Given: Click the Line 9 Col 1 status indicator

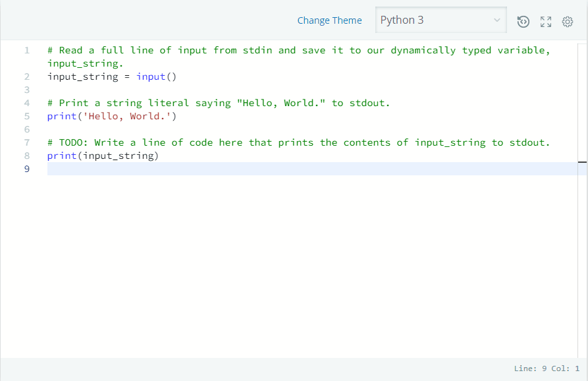Looking at the screenshot, I should point(546,368).
